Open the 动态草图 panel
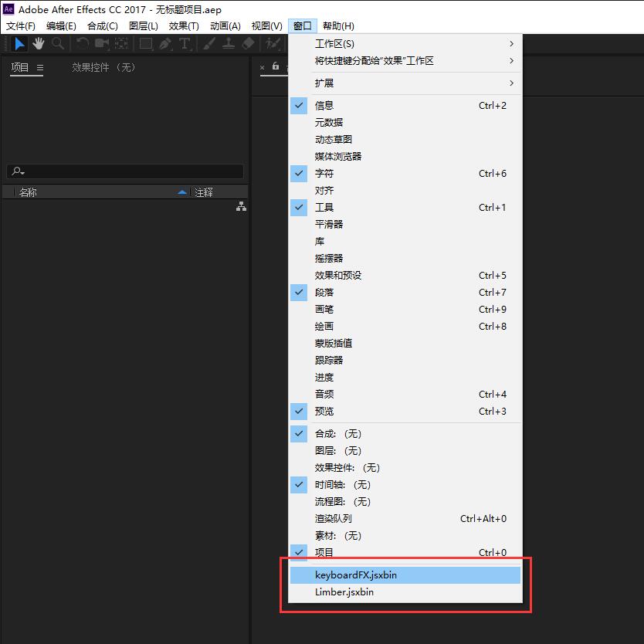 pos(405,140)
